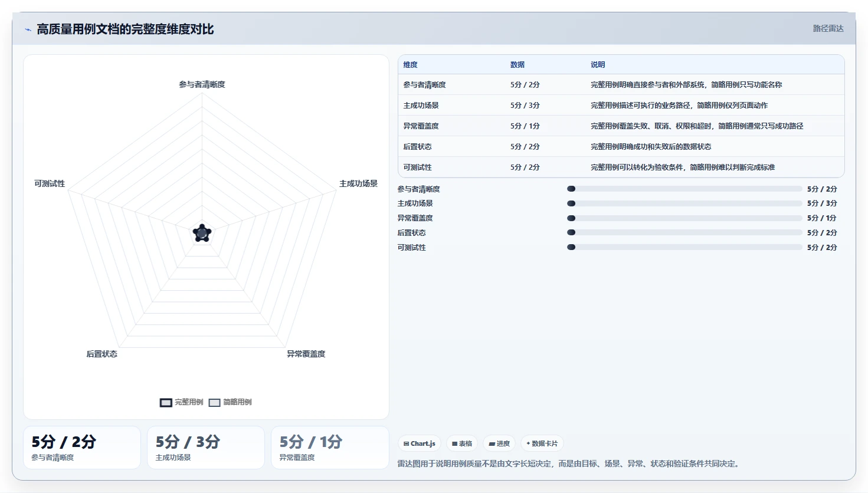
Task: Click the 可测试性 progress bar
Action: point(684,247)
